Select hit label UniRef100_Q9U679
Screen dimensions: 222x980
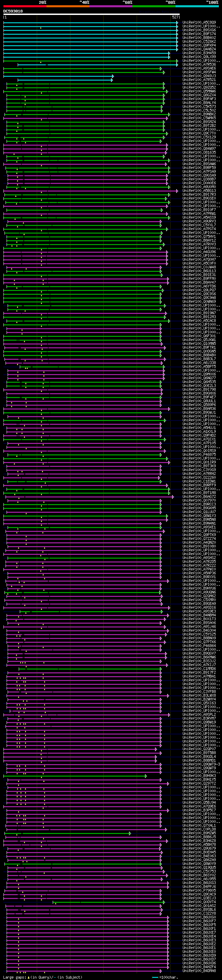pyautogui.click(x=199, y=848)
